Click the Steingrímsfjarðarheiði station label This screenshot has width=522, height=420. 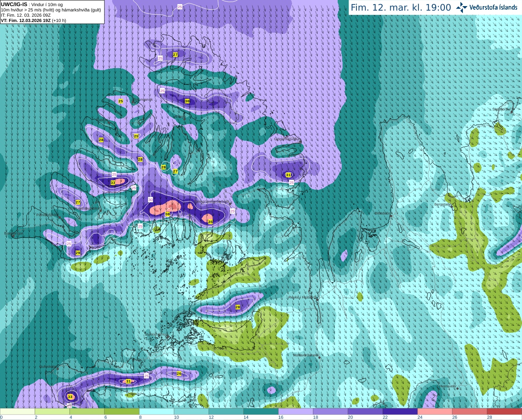coord(212,201)
